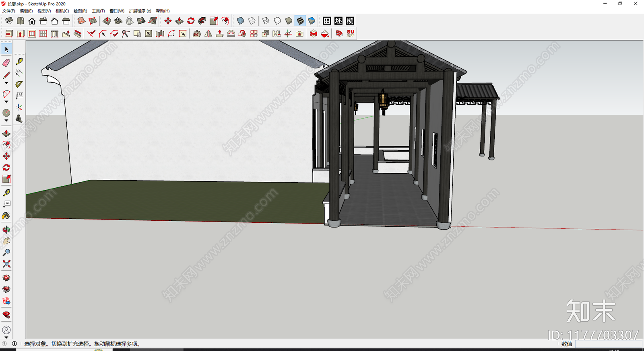Viewport: 644px width, 351px height.
Task: Switch to Front view house icon
Action: pyautogui.click(x=32, y=21)
